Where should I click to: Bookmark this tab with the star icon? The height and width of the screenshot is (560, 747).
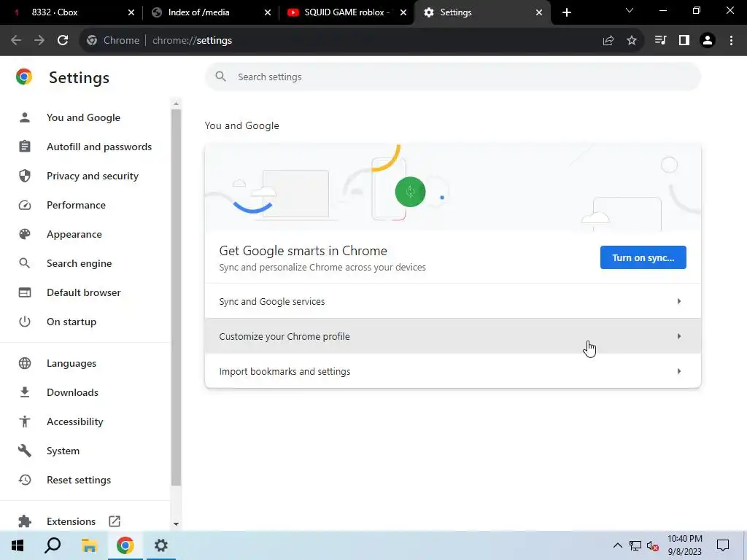[x=632, y=41]
